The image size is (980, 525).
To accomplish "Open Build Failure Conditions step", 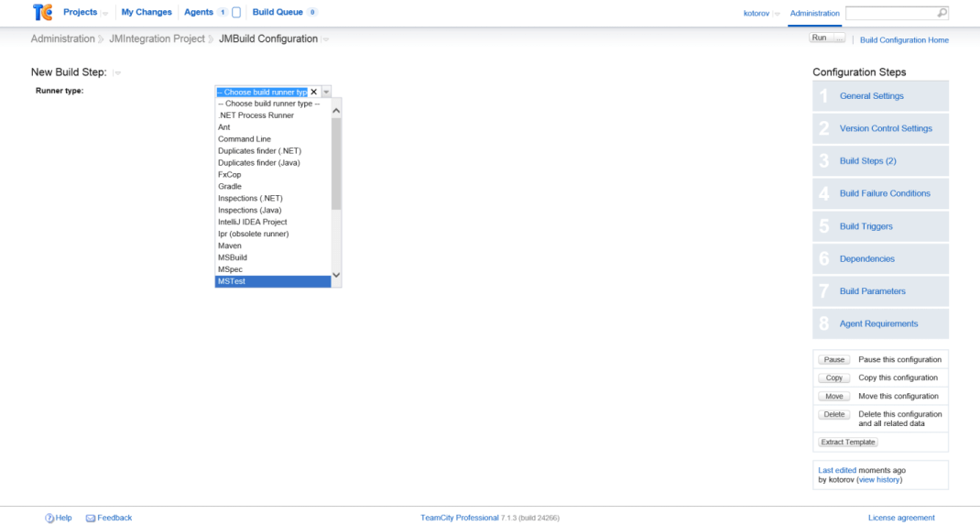I will coord(880,193).
